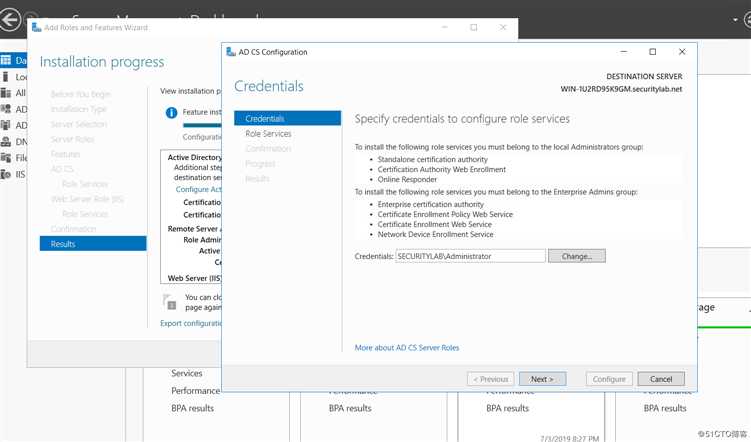The height and width of the screenshot is (442, 751).
Task: Open the AD DS sidebar icon
Action: click(x=6, y=125)
